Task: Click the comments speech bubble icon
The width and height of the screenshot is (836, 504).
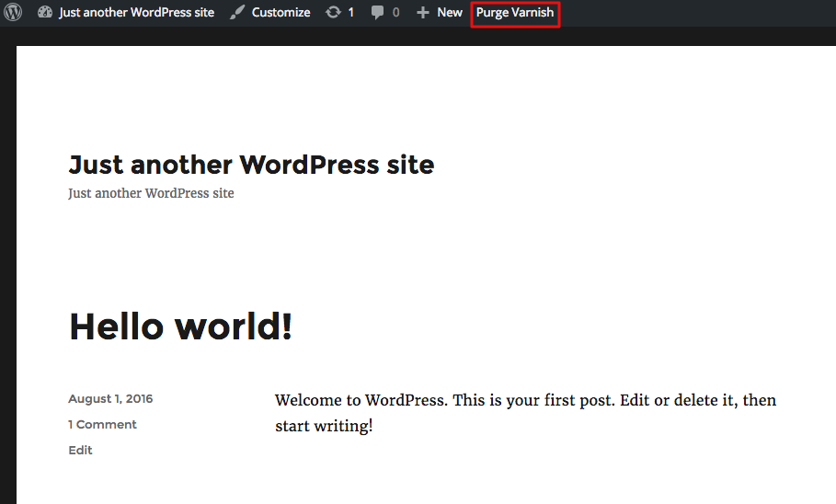Action: 378,13
